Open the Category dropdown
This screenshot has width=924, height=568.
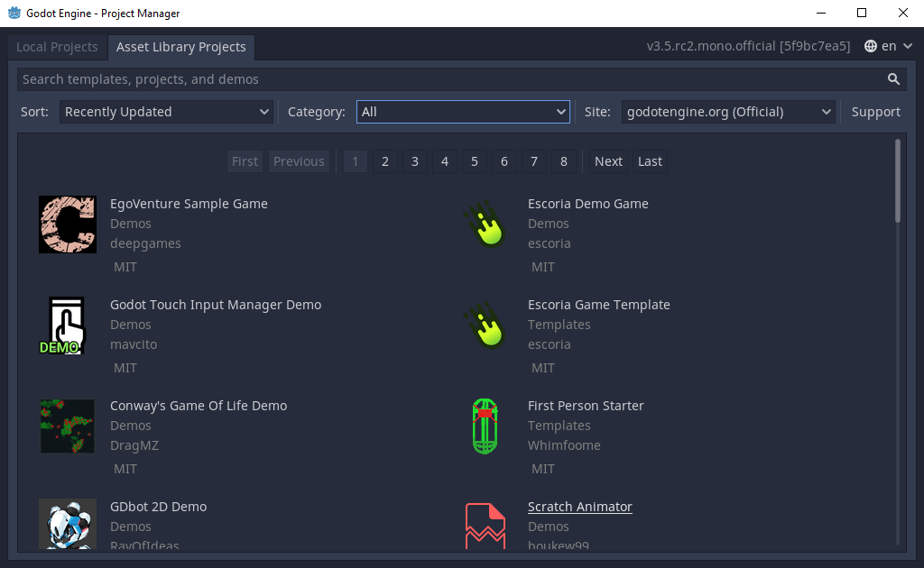tap(462, 112)
